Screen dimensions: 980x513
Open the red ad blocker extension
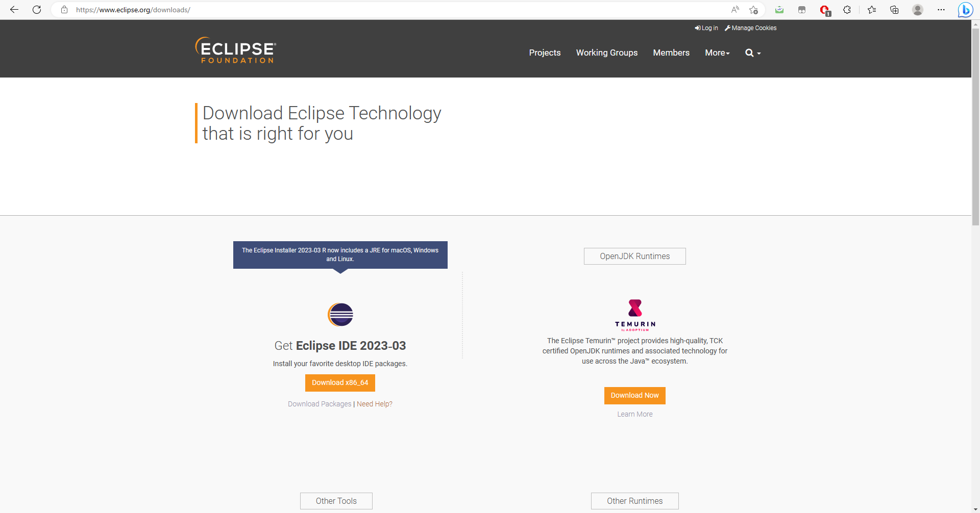tap(825, 10)
